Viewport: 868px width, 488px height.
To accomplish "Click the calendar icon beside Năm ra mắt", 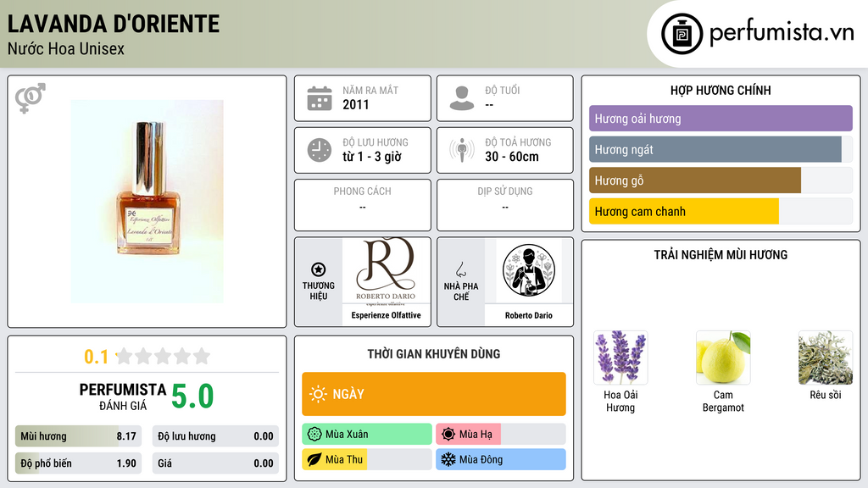I will [320, 98].
